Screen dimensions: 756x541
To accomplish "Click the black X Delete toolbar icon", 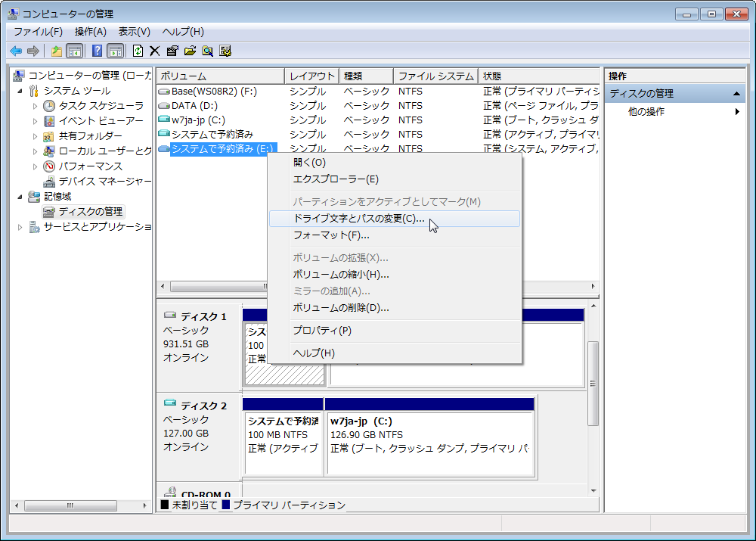I will tap(155, 51).
